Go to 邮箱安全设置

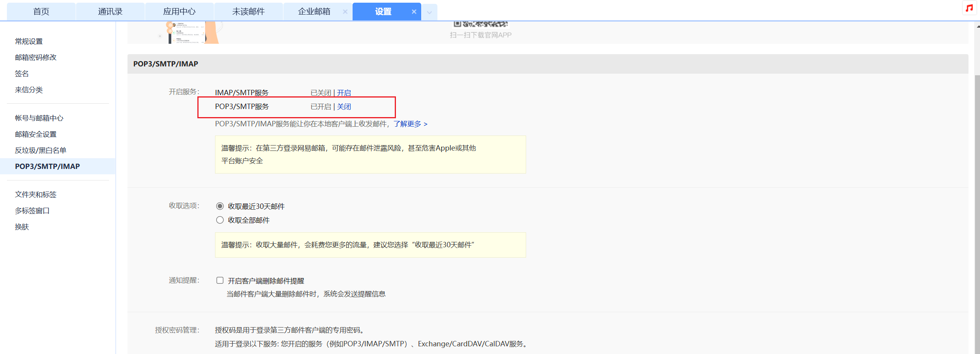click(x=36, y=134)
